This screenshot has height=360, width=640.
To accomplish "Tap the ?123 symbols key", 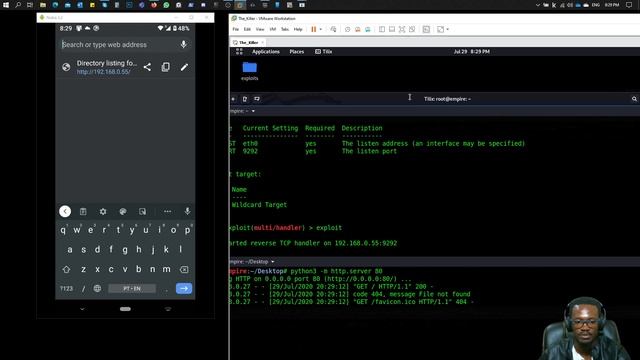I will (x=67, y=289).
